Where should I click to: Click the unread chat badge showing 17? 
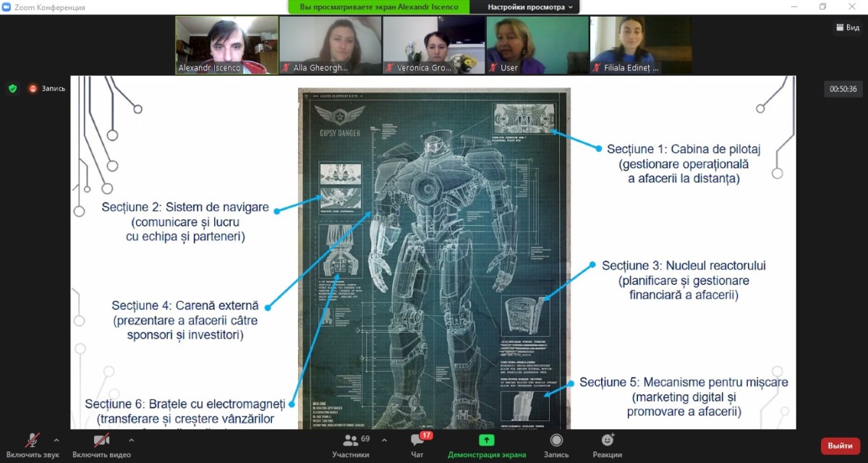point(426,436)
